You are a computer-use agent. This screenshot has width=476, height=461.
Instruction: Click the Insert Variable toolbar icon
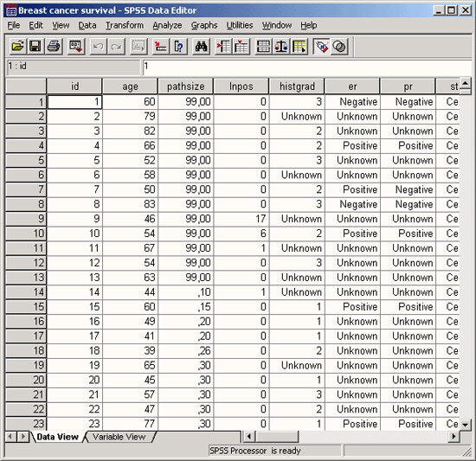click(241, 47)
